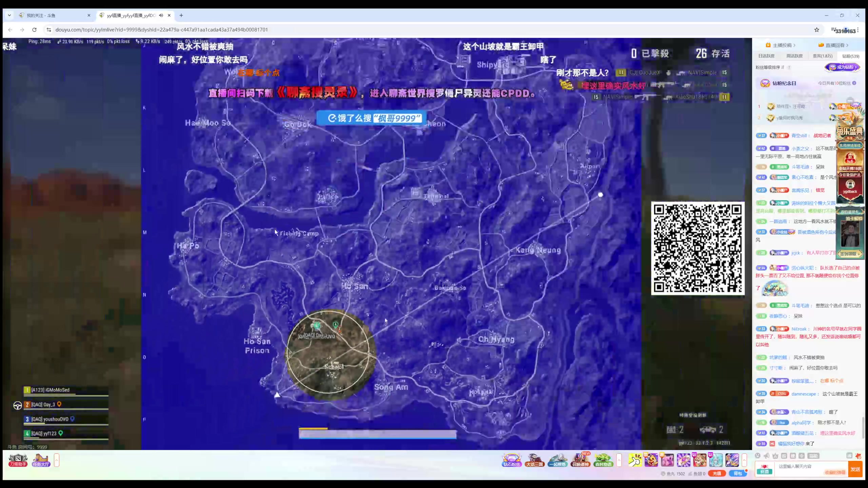Send the yellow pointing-hand gift

635,460
